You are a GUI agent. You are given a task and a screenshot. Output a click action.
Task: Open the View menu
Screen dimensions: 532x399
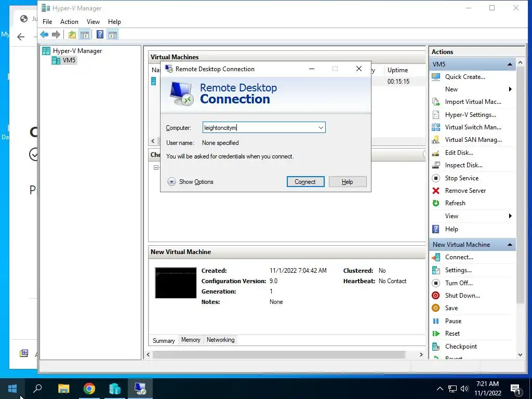93,22
